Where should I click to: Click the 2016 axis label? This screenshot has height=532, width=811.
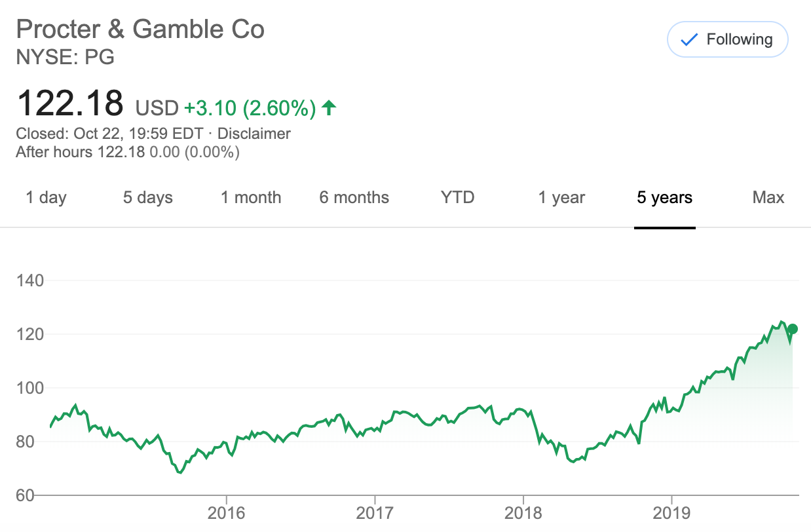click(x=226, y=513)
